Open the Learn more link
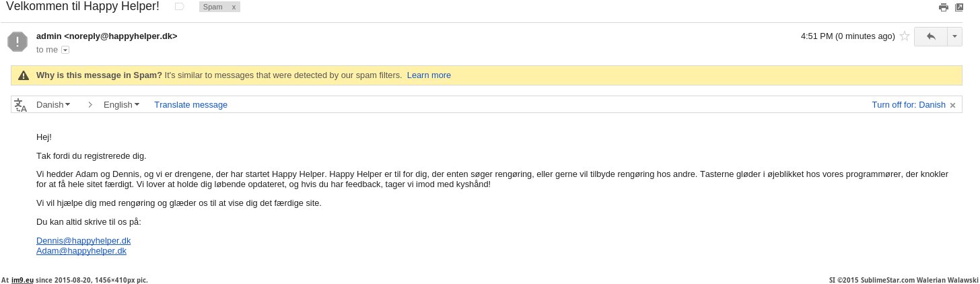This screenshot has width=980, height=284. (429, 75)
